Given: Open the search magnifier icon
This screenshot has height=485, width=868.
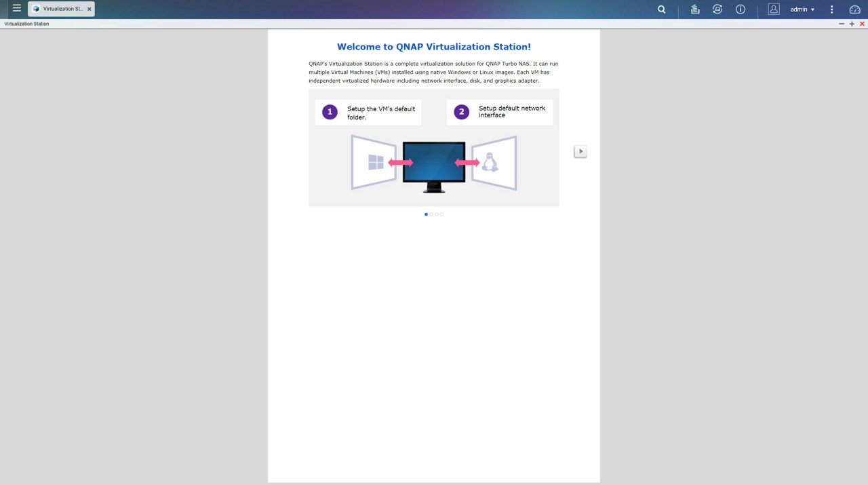Looking at the screenshot, I should click(x=662, y=9).
